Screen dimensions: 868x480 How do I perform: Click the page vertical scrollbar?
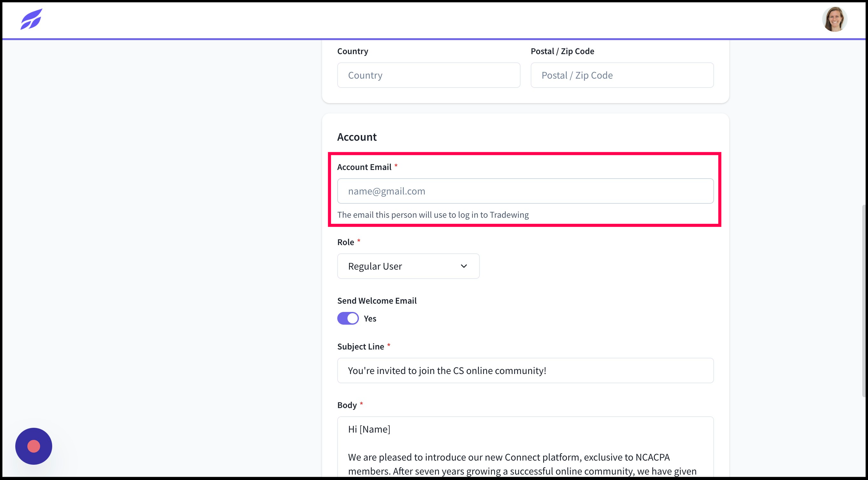(x=864, y=301)
